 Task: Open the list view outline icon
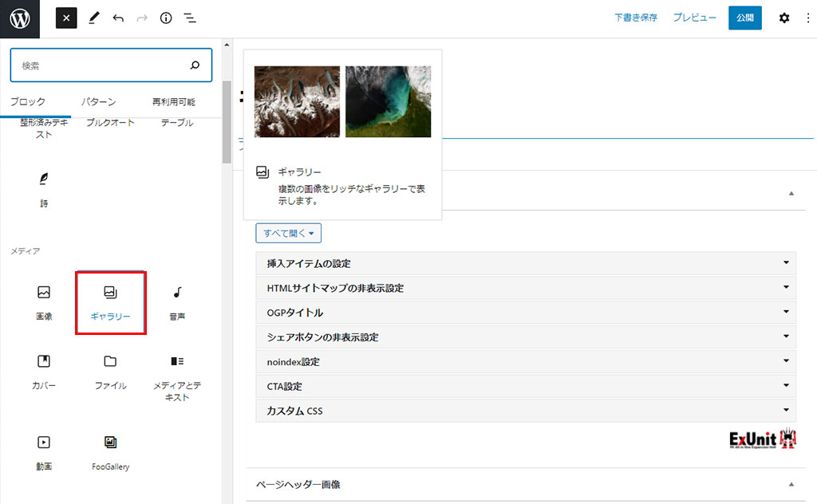[190, 18]
